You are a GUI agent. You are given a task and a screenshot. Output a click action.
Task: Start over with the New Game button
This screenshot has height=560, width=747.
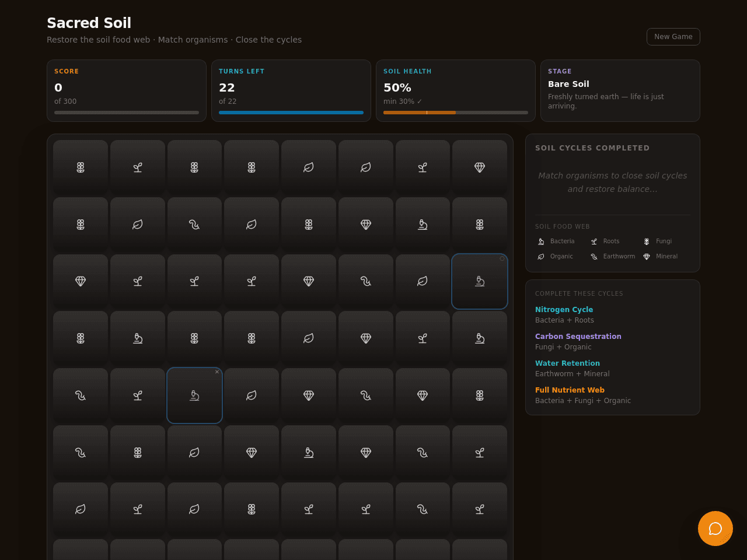[x=673, y=37]
